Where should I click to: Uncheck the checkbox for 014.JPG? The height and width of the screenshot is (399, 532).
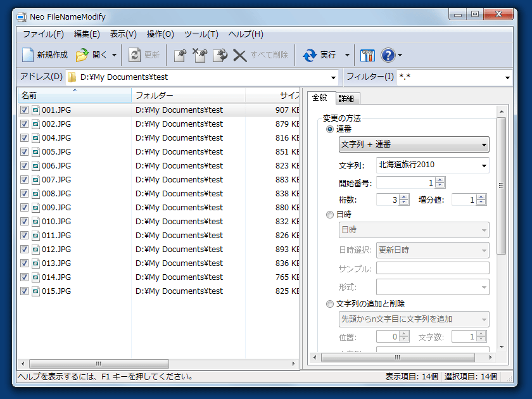point(24,277)
